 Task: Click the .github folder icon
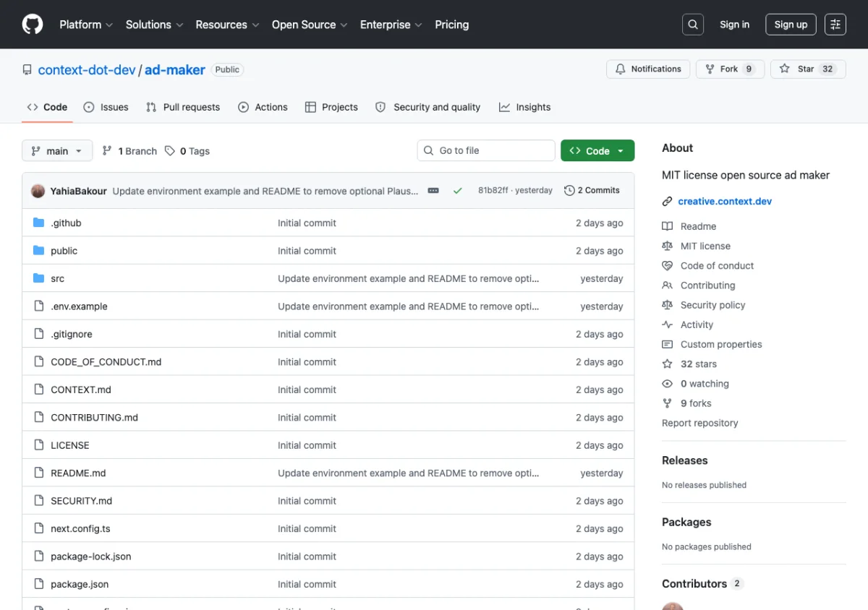coord(39,223)
